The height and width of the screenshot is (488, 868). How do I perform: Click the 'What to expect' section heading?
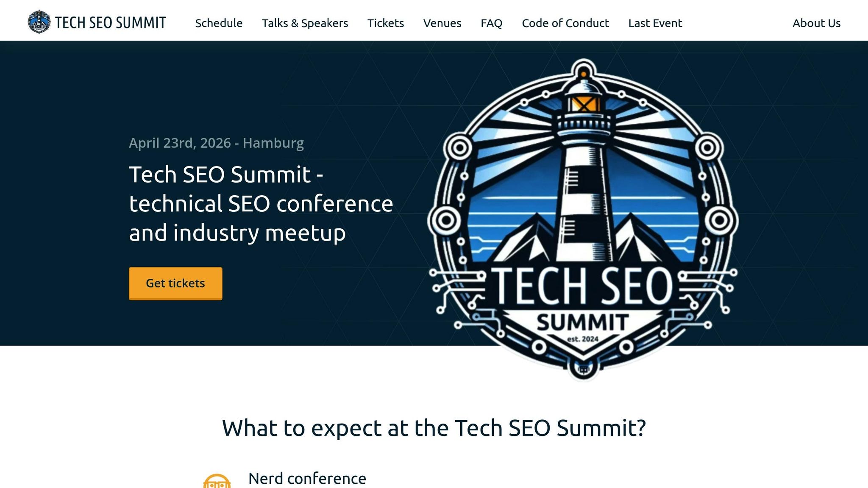(x=434, y=428)
